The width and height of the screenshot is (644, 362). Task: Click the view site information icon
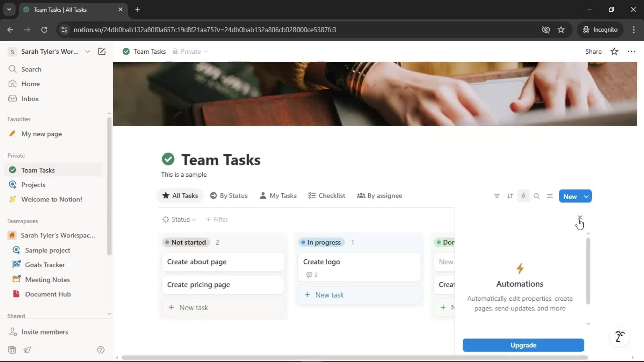(x=64, y=29)
